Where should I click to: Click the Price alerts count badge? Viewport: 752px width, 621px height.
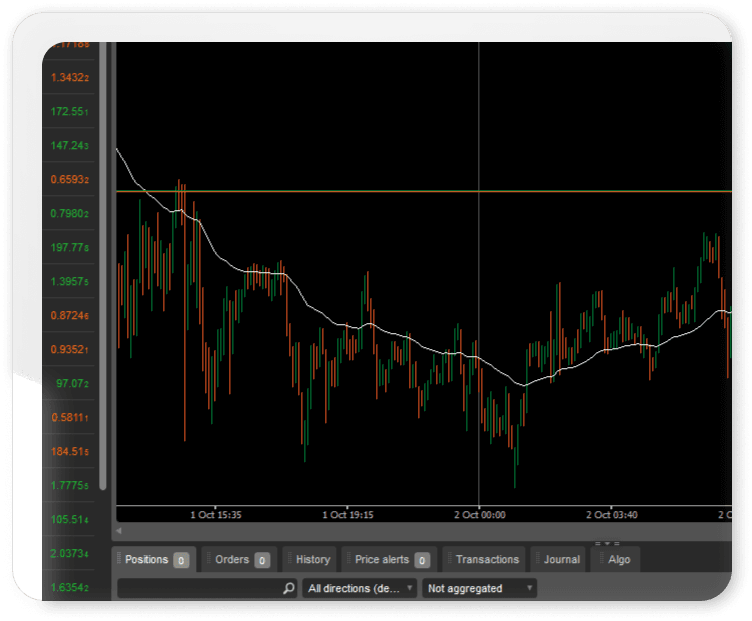click(422, 560)
